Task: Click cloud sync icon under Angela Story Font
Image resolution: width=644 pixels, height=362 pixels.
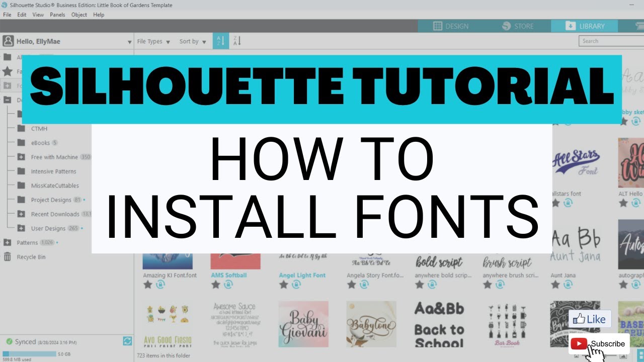Action: pyautogui.click(x=364, y=285)
